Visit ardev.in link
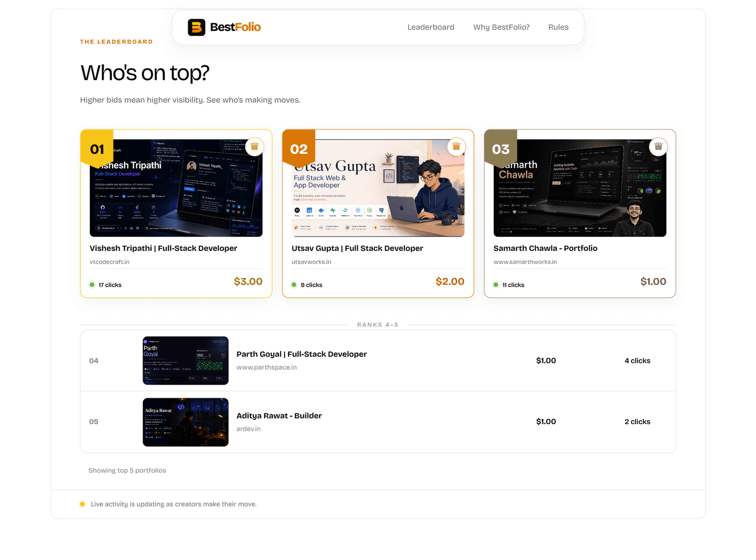This screenshot has height=560, width=756. coord(248,429)
